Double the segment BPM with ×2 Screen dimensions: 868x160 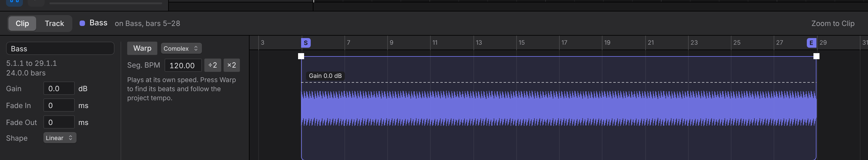231,65
